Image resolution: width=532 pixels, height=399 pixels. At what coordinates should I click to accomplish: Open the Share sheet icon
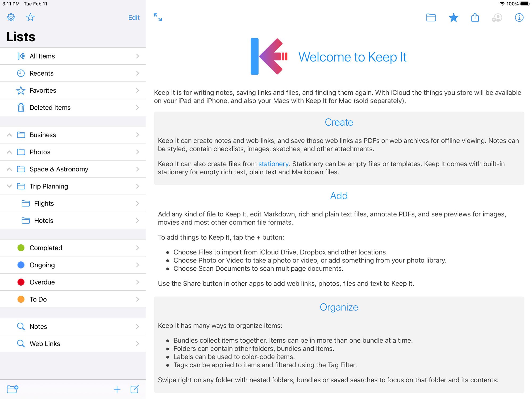(x=475, y=18)
